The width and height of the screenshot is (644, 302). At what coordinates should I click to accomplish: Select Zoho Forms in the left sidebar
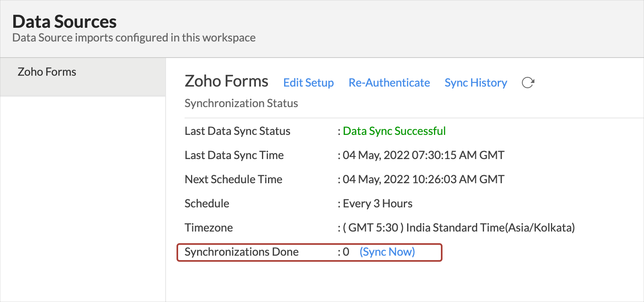tap(83, 77)
